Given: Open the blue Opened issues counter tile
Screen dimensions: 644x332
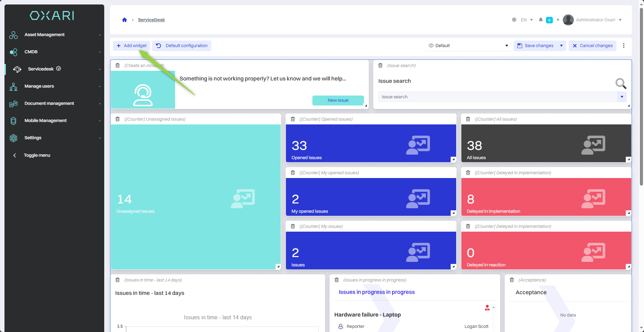Looking at the screenshot, I should click(x=371, y=143).
